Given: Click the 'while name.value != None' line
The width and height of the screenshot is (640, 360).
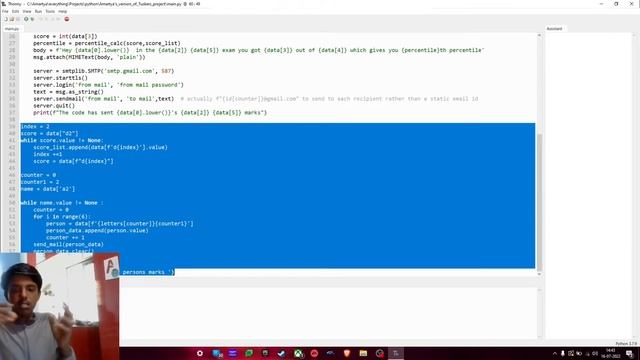Looking at the screenshot, I should 62,203.
